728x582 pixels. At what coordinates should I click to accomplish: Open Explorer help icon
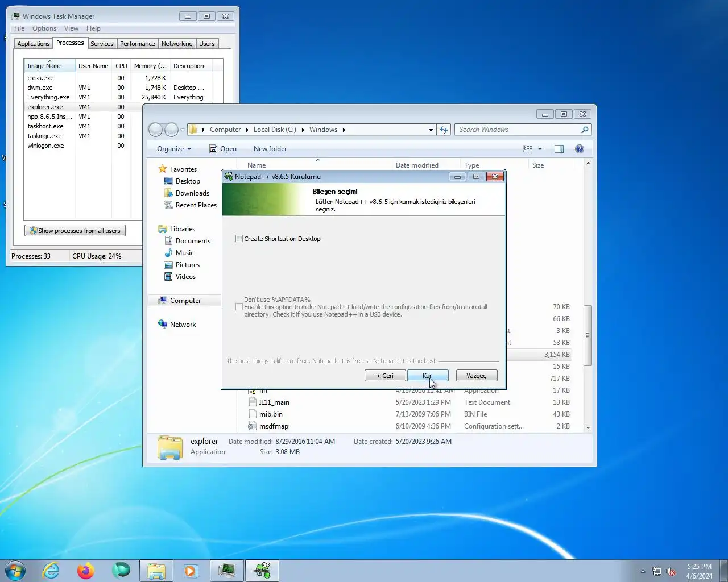coord(580,149)
